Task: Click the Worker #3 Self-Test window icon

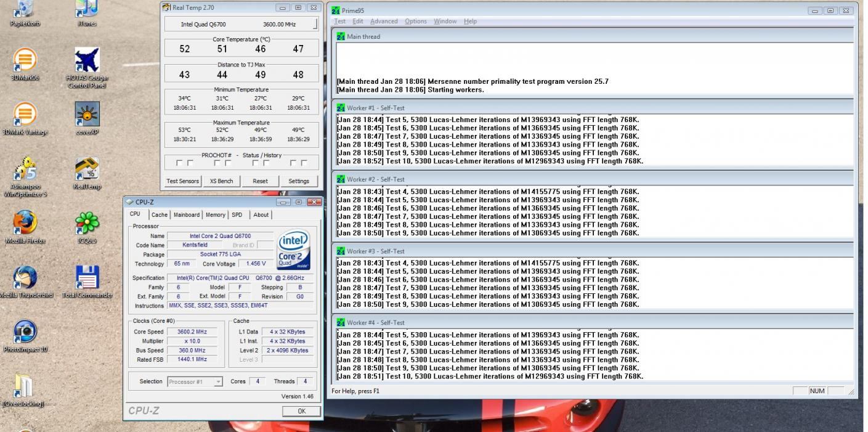Action: [341, 251]
